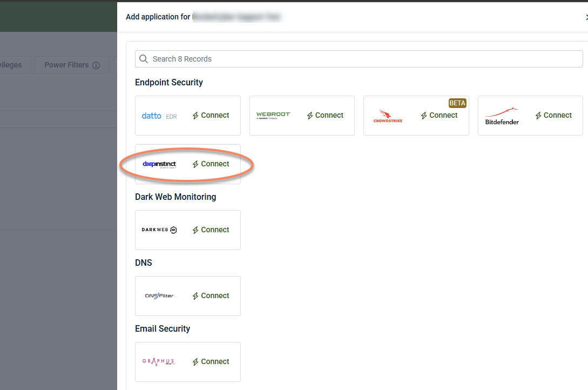Connect the Dark Web ID application
Image resolution: width=588 pixels, height=390 pixels.
click(211, 230)
